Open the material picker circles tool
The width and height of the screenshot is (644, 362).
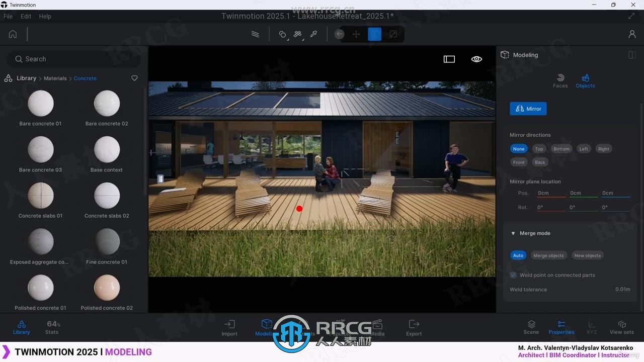click(x=283, y=34)
